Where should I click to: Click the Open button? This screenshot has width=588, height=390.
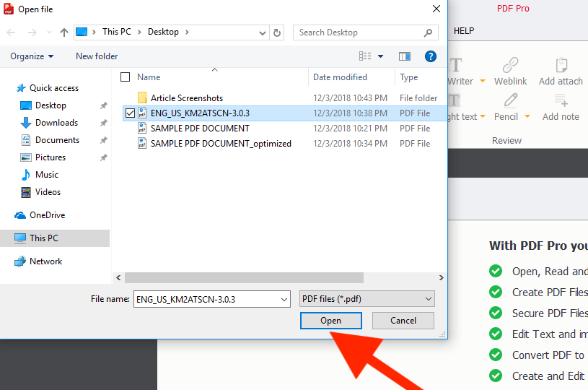330,321
